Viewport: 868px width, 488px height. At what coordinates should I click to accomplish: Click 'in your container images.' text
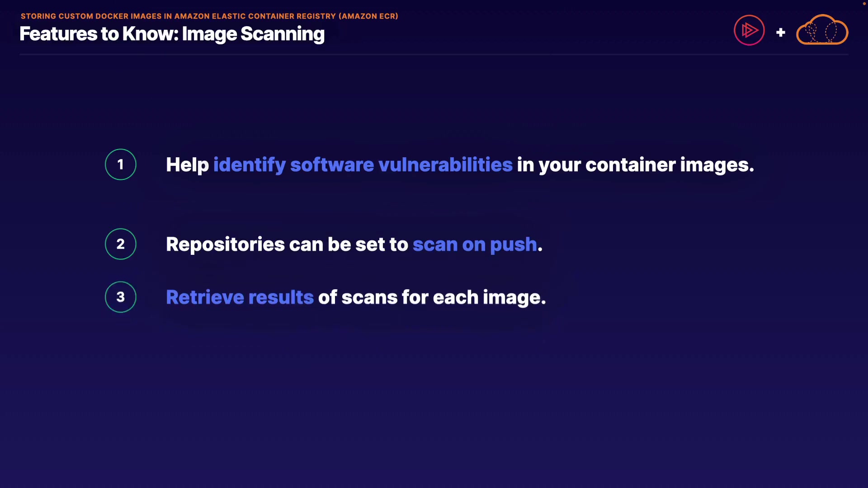[635, 164]
